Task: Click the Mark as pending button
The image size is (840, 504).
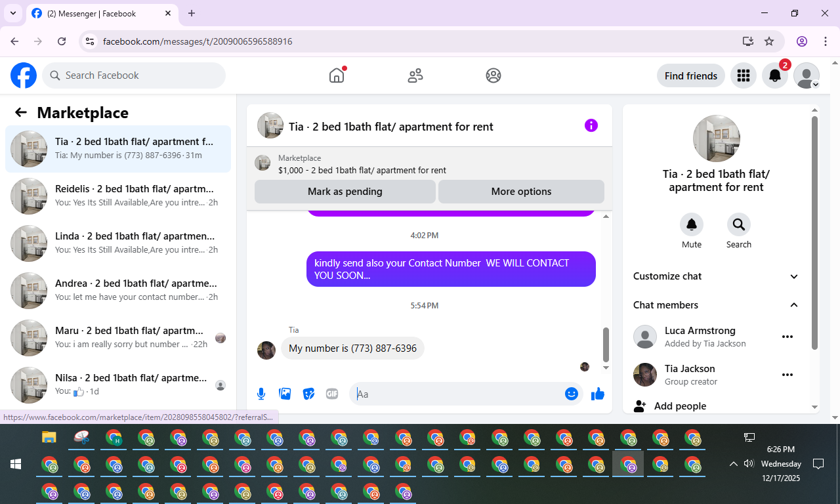Action: (x=345, y=192)
